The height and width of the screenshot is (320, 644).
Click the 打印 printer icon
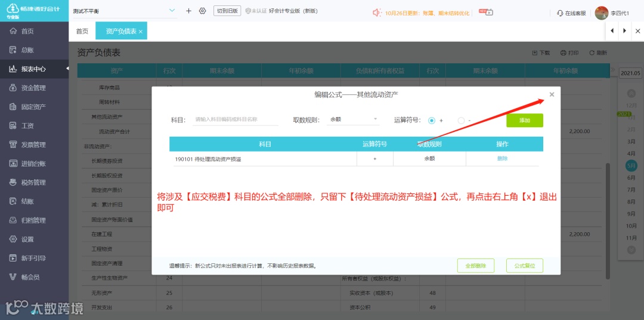[563, 53]
